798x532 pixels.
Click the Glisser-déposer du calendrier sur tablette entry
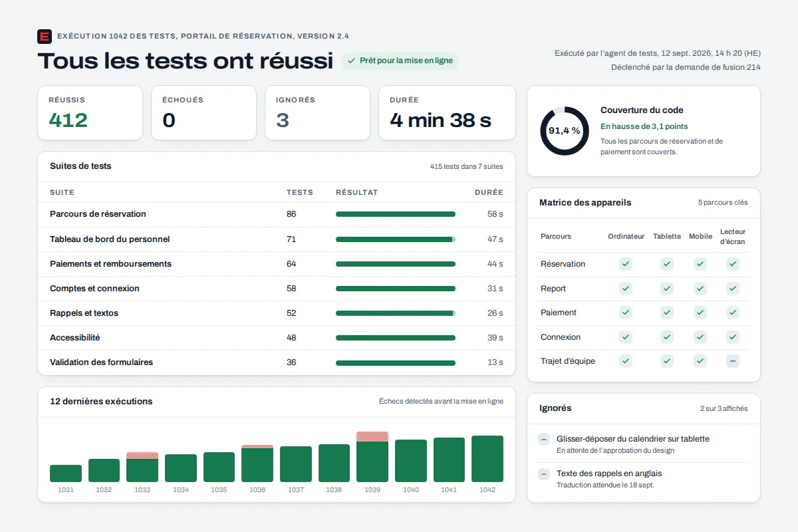[x=644, y=444]
